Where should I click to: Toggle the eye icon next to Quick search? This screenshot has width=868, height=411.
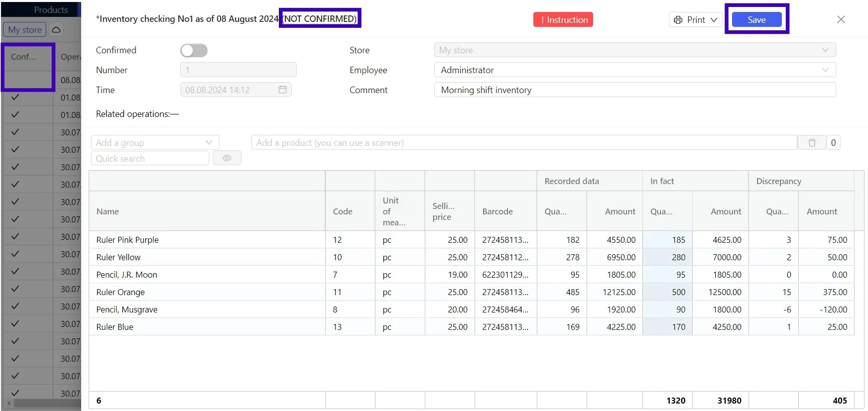click(227, 158)
